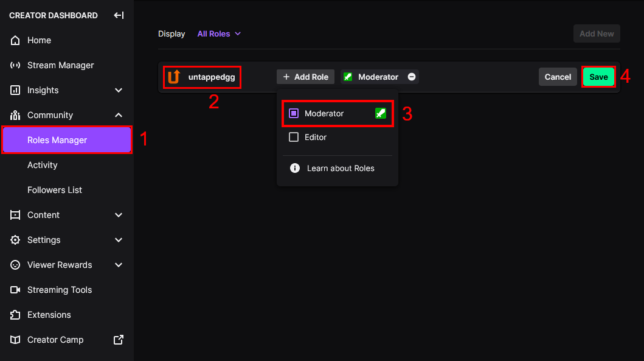644x361 pixels.
Task: Click the Insights bar-chart icon
Action: click(15, 90)
